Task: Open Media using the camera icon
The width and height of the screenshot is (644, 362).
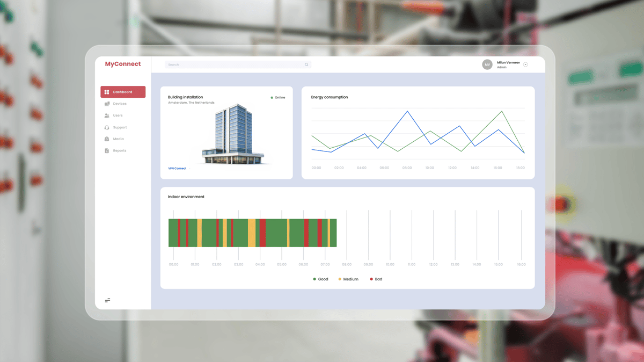Action: click(x=106, y=139)
